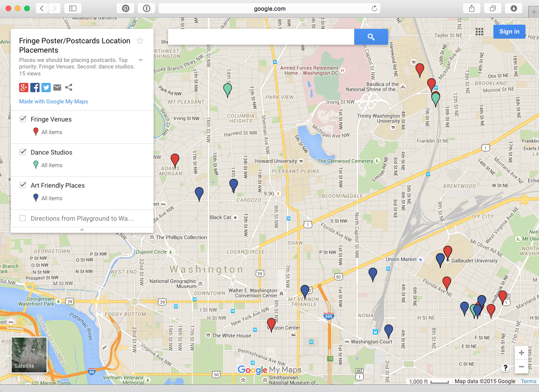Open the general share icon
Screen dimensions: 539x392
(69, 88)
